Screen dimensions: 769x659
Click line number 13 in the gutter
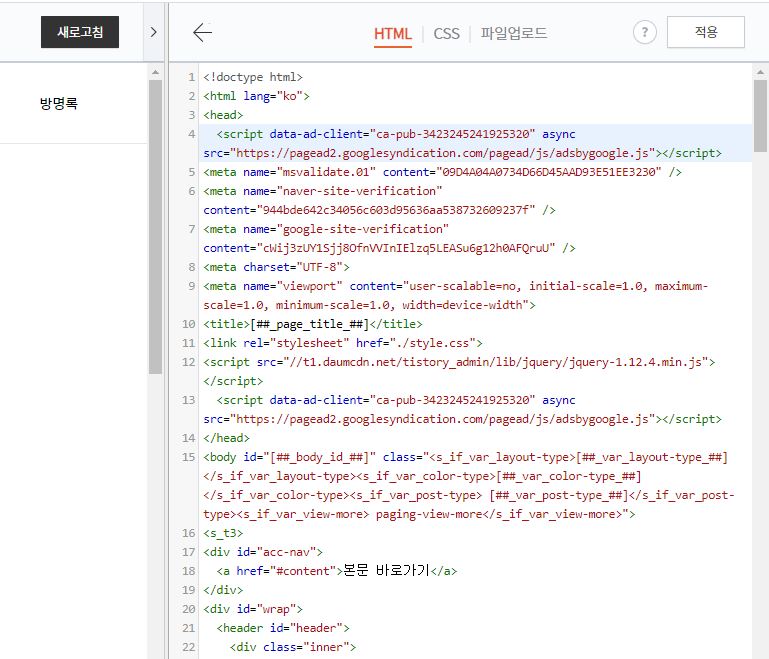click(189, 400)
